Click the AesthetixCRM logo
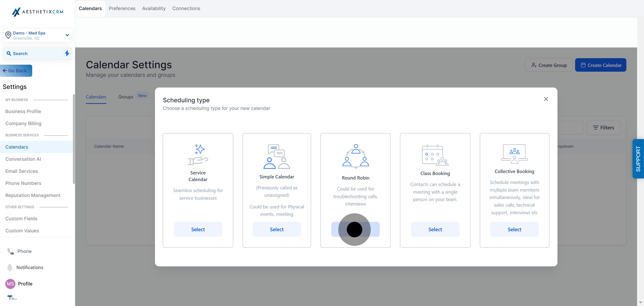Screen dimensions: 644x306 coord(38,12)
